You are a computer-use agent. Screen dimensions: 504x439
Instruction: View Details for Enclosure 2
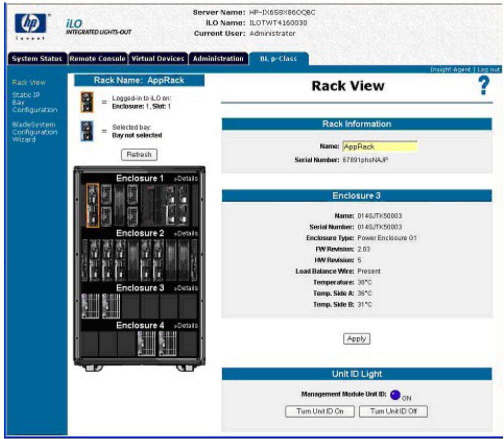coord(186,233)
